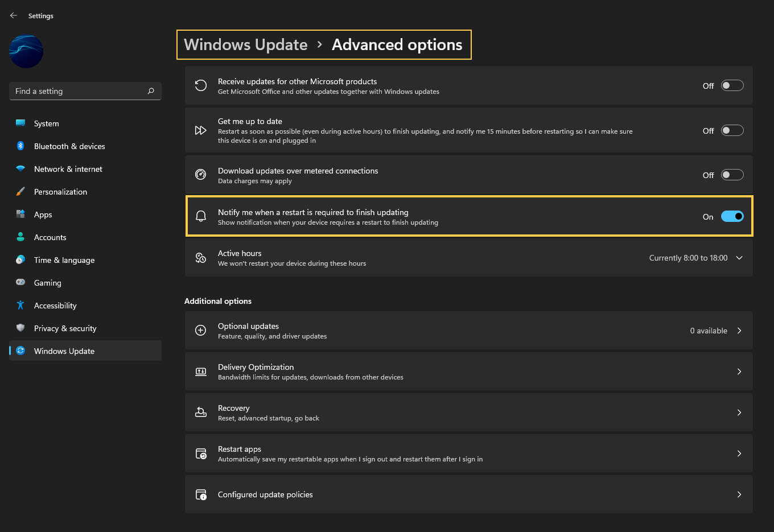Click the Find a setting search box
This screenshot has width=774, height=532.
(85, 91)
